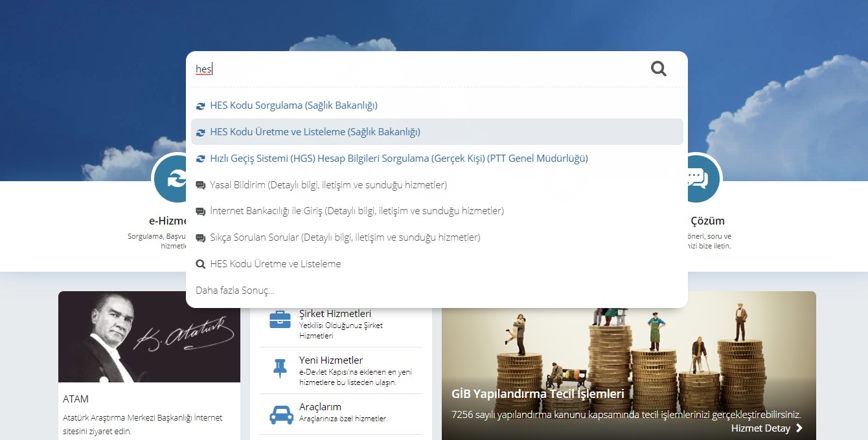This screenshot has height=440, width=868.
Task: Open the Atatürk portrait thumbnail
Action: (149, 336)
